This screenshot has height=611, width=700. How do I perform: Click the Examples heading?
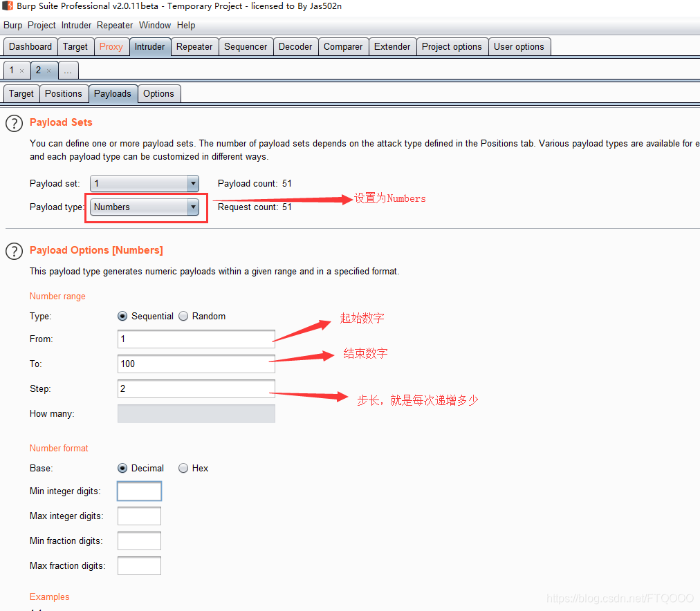point(50,596)
